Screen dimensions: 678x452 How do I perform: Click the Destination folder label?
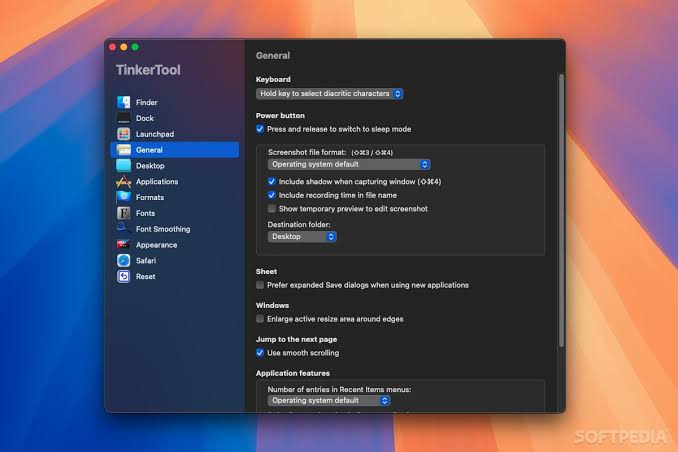coord(299,224)
